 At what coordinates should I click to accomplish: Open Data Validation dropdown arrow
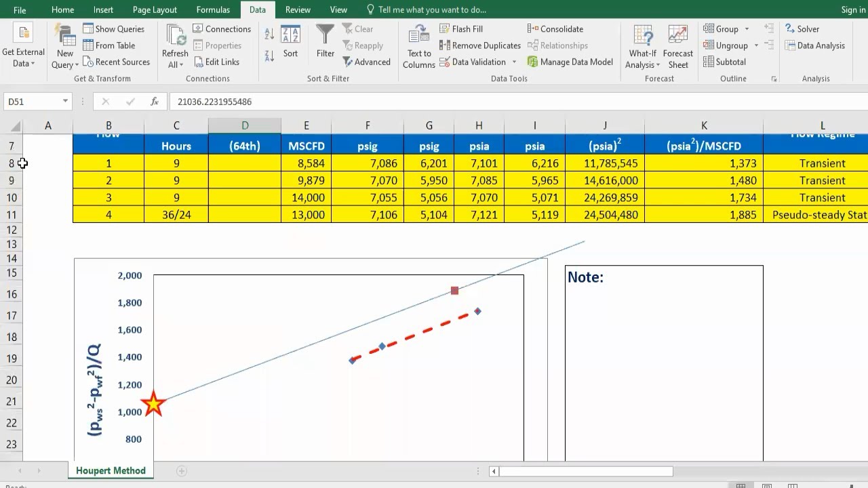(x=514, y=62)
